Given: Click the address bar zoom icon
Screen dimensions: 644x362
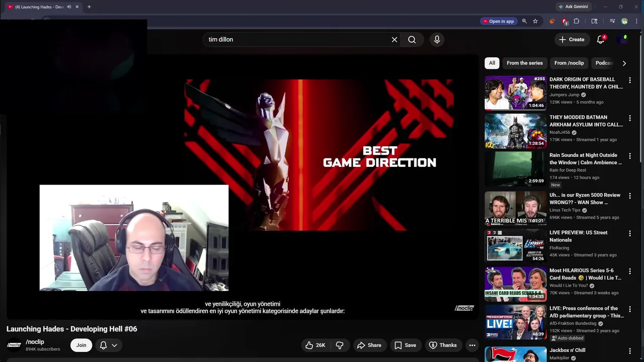Looking at the screenshot, I should pos(524,21).
